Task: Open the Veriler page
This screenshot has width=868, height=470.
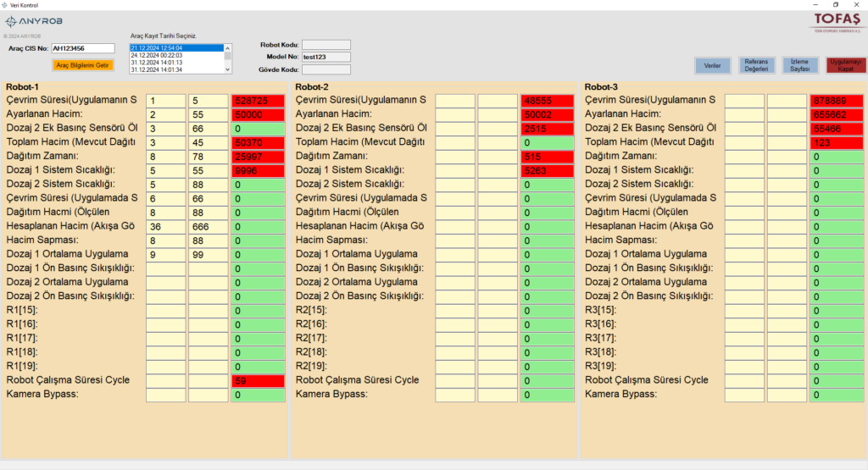Action: [712, 66]
